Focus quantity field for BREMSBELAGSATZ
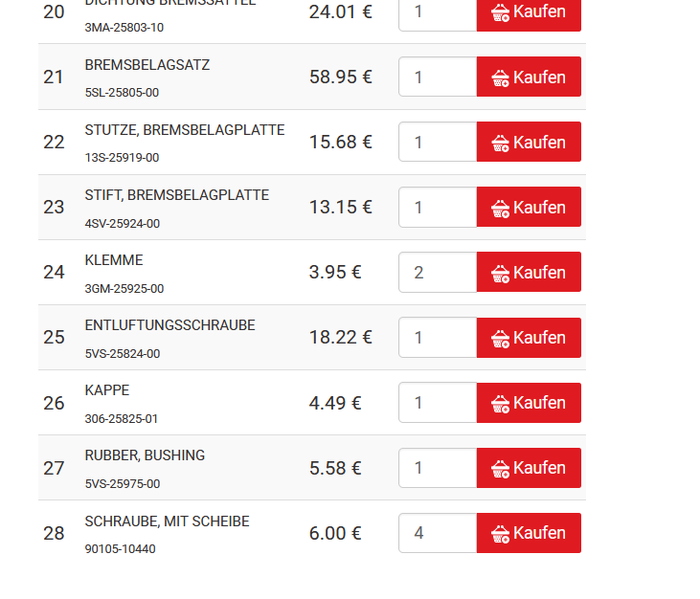The width and height of the screenshot is (700, 599). click(438, 78)
